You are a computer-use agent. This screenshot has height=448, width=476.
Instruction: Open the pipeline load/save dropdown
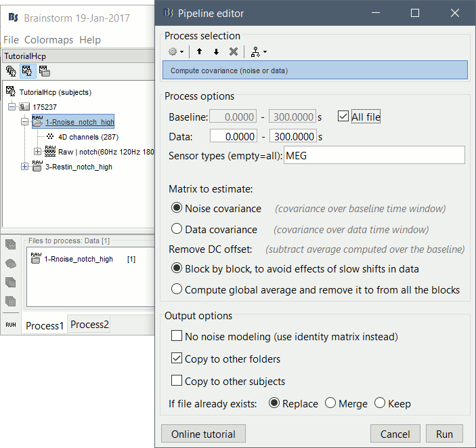pos(259,52)
